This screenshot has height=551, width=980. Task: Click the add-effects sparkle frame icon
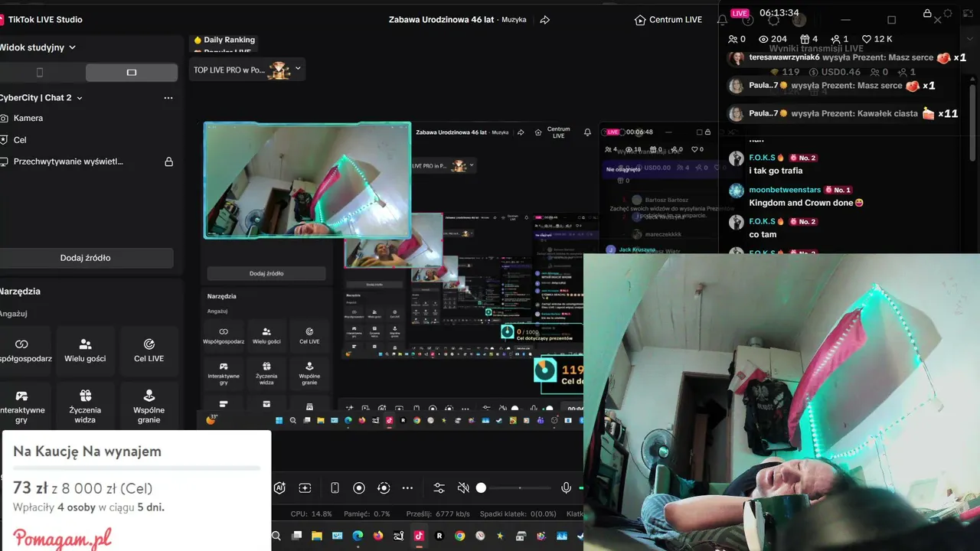point(305,488)
